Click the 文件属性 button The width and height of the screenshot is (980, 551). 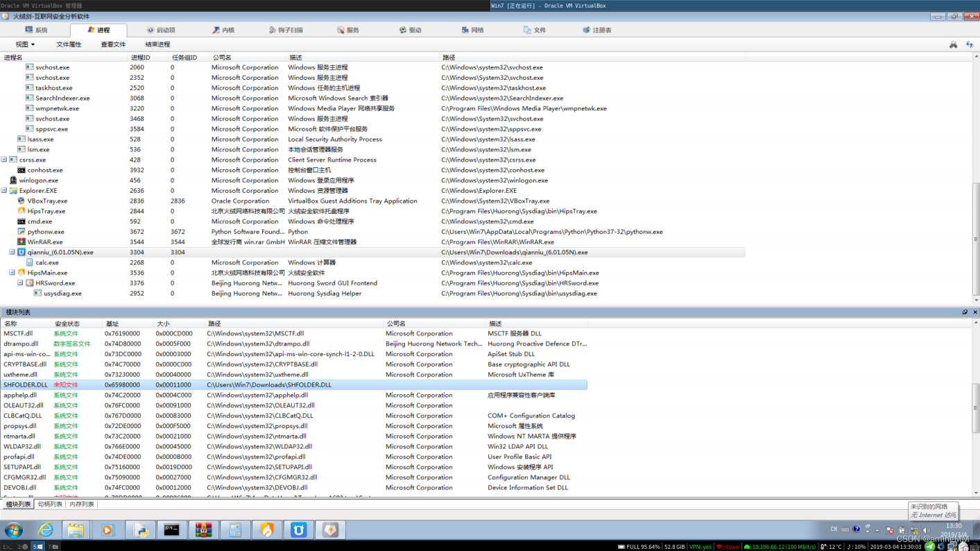pyautogui.click(x=69, y=44)
